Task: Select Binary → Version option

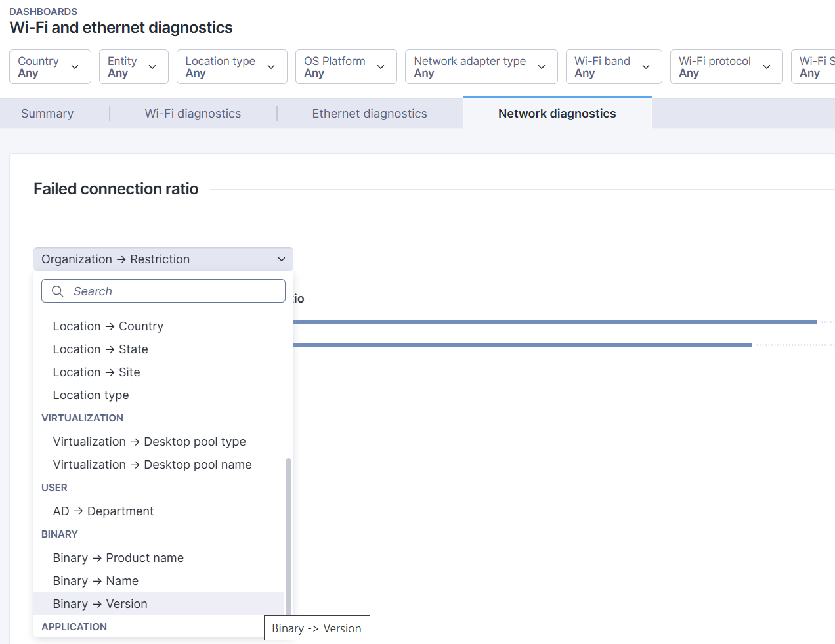Action: [100, 604]
